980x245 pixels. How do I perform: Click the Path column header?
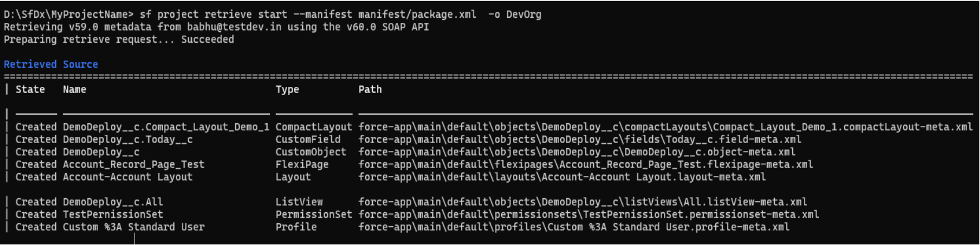coord(370,90)
